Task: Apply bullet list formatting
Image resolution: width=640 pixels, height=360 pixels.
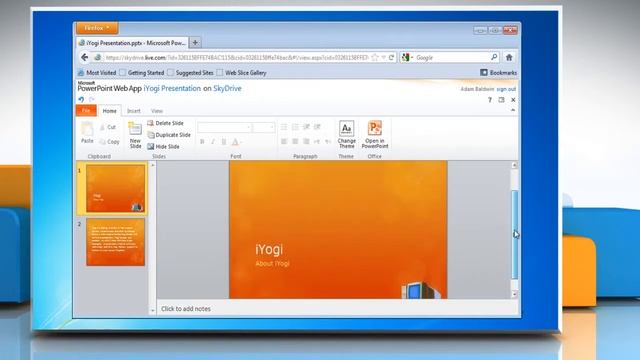Action: 284,127
